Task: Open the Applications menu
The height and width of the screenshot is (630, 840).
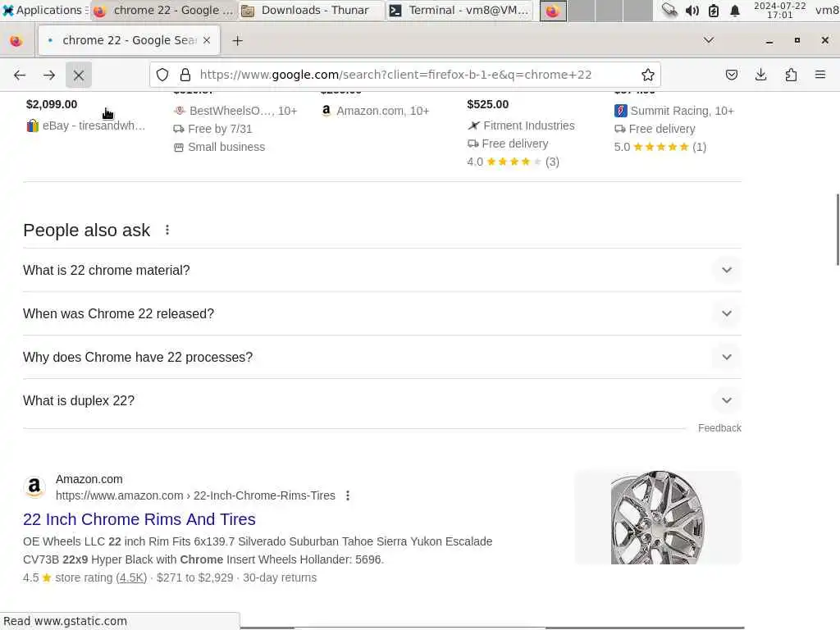Action: (x=45, y=10)
